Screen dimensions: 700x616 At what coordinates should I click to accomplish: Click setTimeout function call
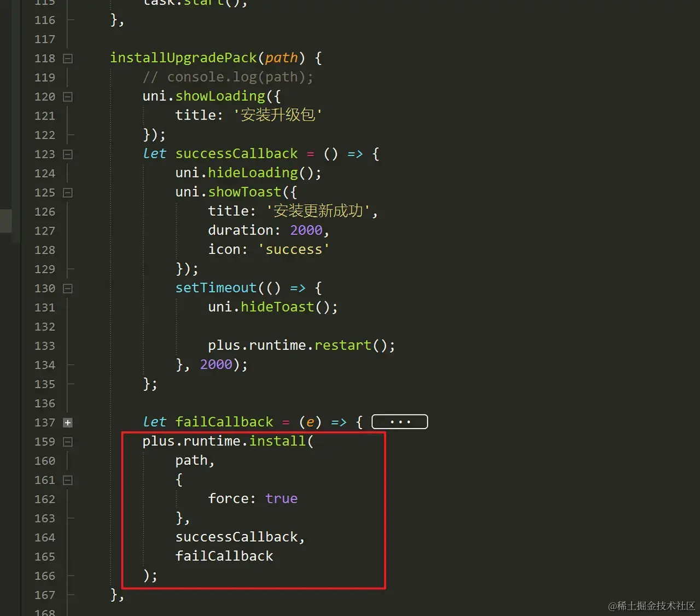pos(216,288)
